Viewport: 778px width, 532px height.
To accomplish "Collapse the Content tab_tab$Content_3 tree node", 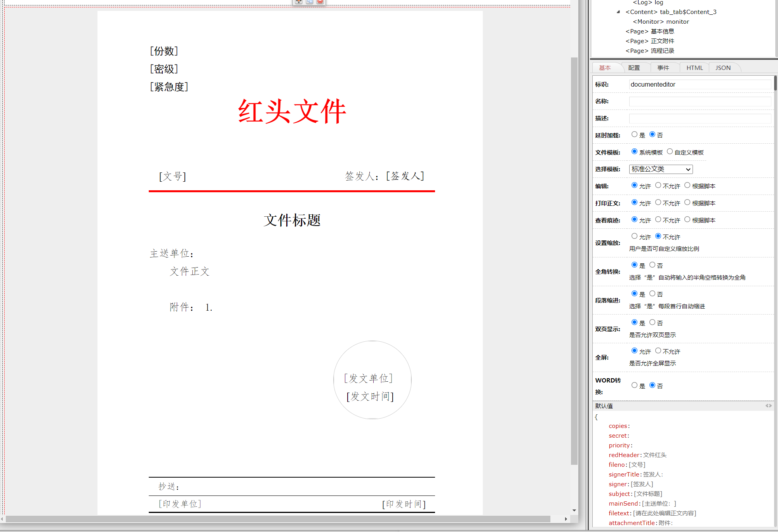I will click(618, 12).
